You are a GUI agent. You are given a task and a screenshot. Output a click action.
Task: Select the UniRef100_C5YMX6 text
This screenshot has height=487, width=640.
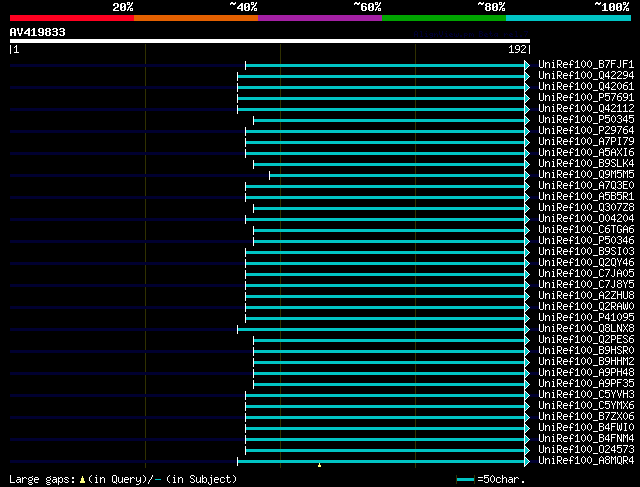click(x=586, y=406)
